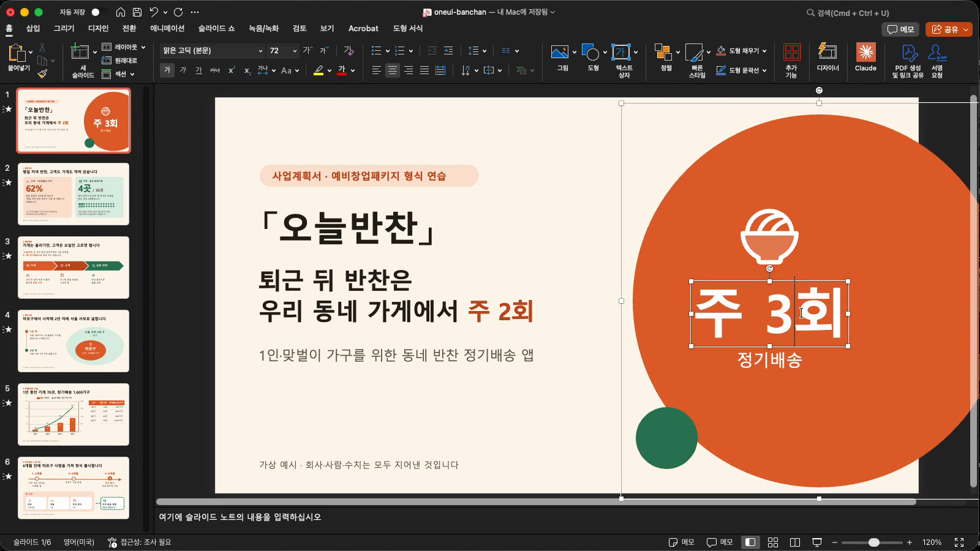
Task: Click the undo arrow icon
Action: (154, 12)
